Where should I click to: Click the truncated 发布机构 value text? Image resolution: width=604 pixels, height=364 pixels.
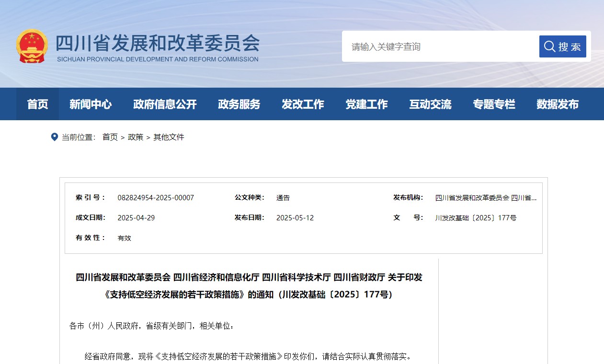click(486, 198)
